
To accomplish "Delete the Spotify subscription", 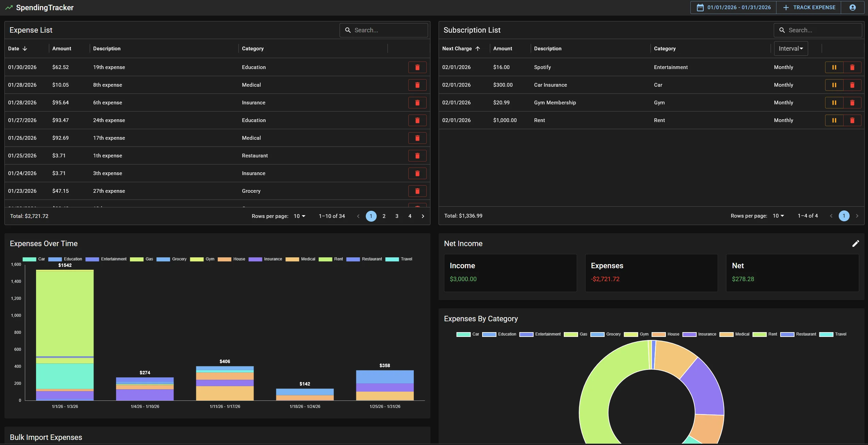I will (x=852, y=67).
